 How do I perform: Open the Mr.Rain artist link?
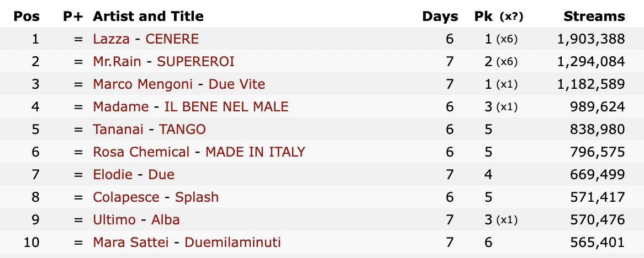[117, 62]
